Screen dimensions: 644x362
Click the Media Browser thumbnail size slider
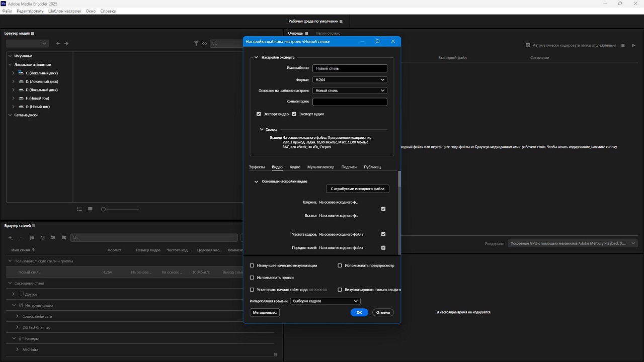[x=120, y=209]
